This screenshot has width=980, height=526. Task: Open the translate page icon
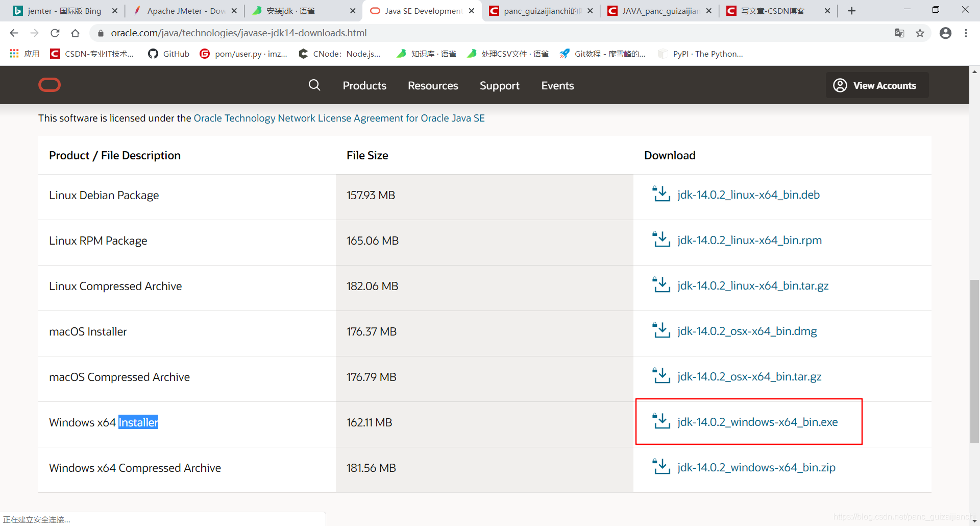pos(899,33)
